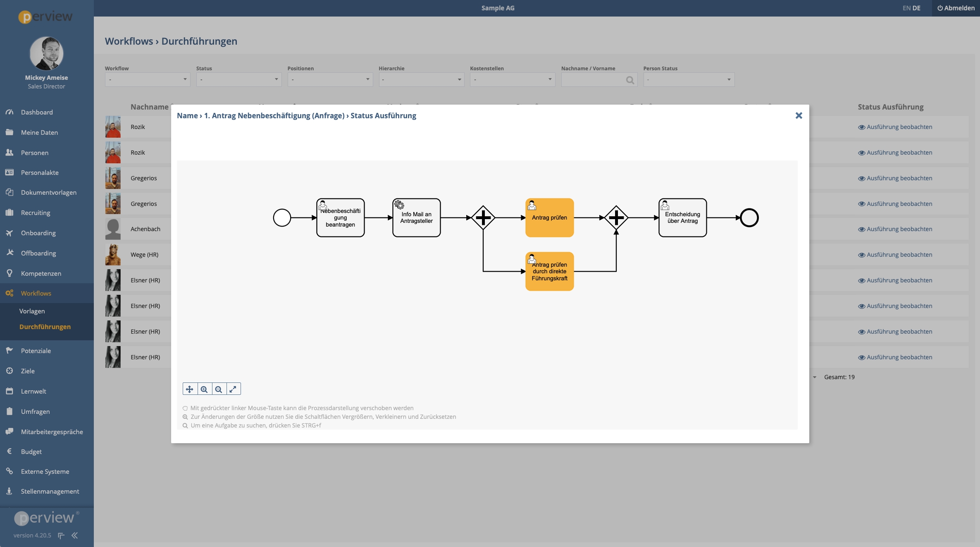
Task: Click the move/pan diagram tool icon
Action: click(190, 389)
